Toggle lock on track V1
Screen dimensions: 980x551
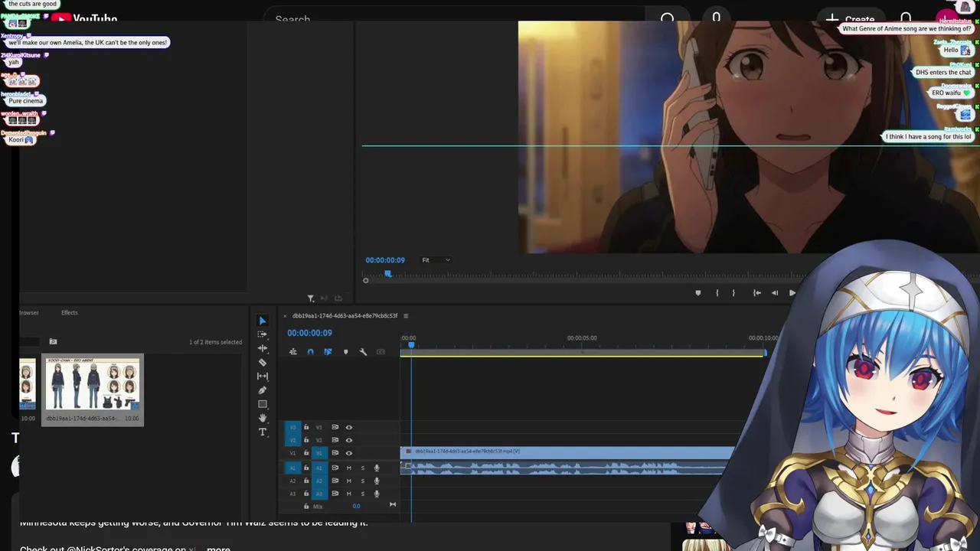pyautogui.click(x=306, y=453)
